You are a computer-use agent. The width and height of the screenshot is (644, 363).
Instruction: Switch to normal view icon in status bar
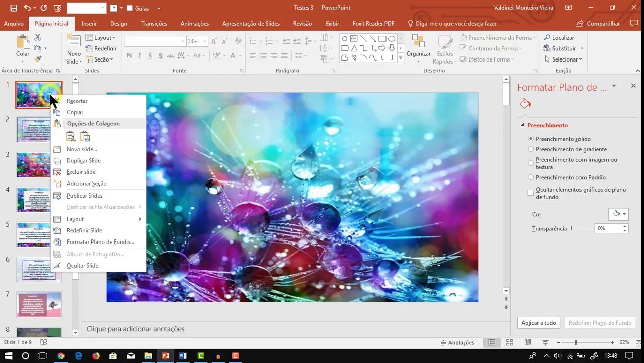click(492, 343)
